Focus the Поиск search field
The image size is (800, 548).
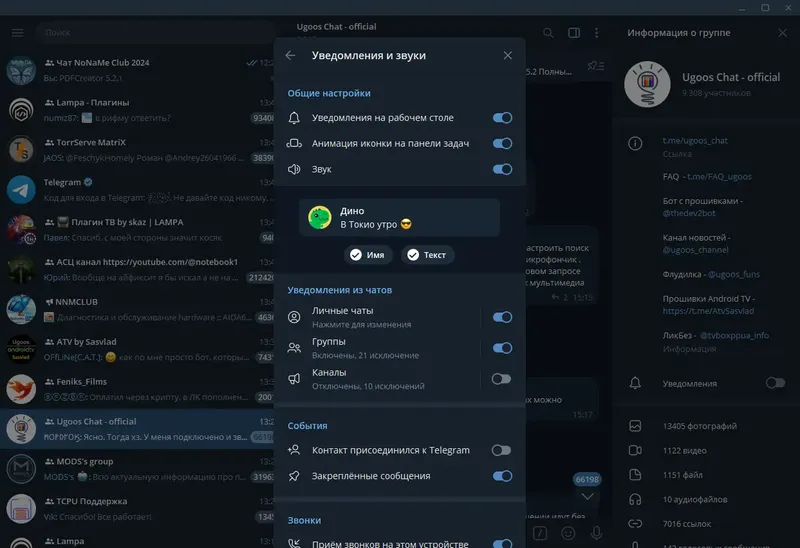click(156, 33)
